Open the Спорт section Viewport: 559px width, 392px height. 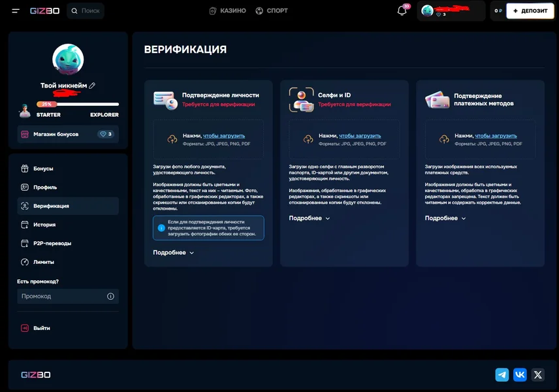(272, 10)
